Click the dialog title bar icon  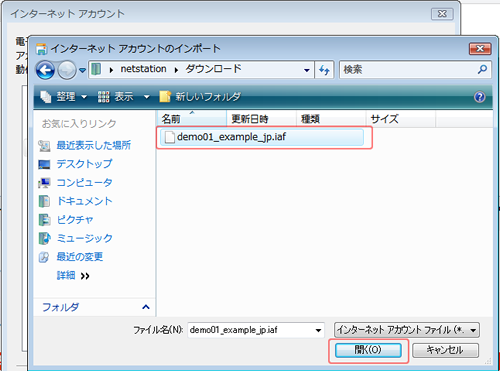click(41, 49)
